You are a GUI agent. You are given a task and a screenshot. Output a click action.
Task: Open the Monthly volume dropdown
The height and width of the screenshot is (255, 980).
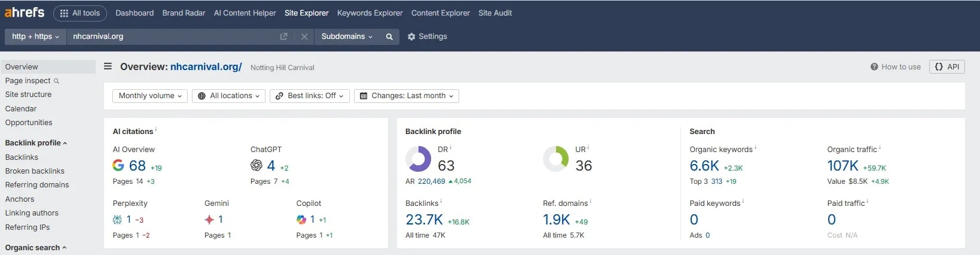click(x=150, y=96)
